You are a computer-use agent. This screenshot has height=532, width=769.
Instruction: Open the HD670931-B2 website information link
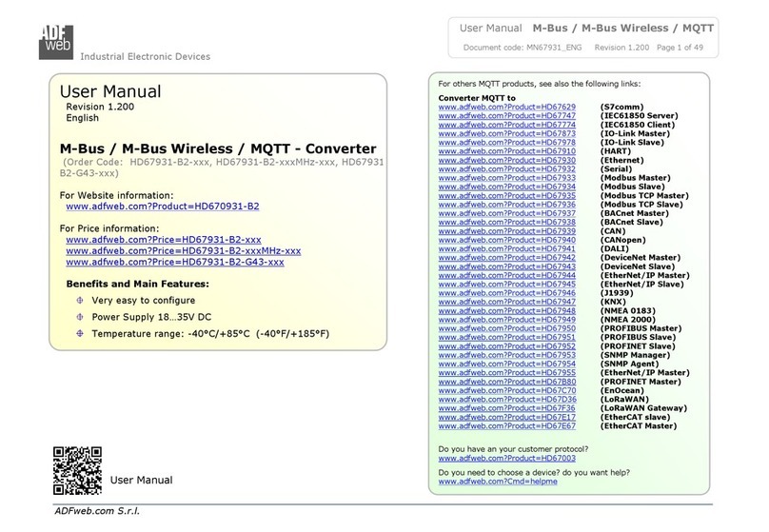click(x=163, y=207)
